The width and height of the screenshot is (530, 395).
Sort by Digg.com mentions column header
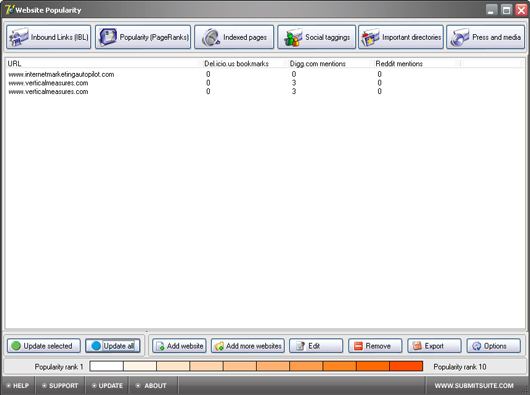click(x=331, y=64)
